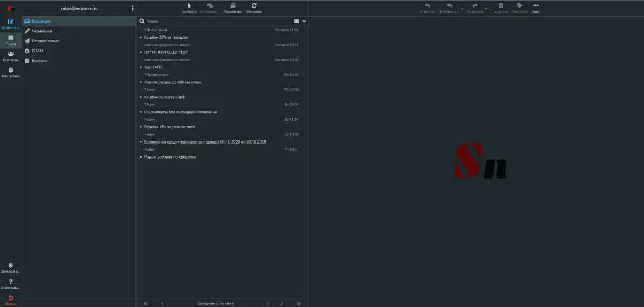
Task: Select the Черновики folder
Action: (x=42, y=31)
